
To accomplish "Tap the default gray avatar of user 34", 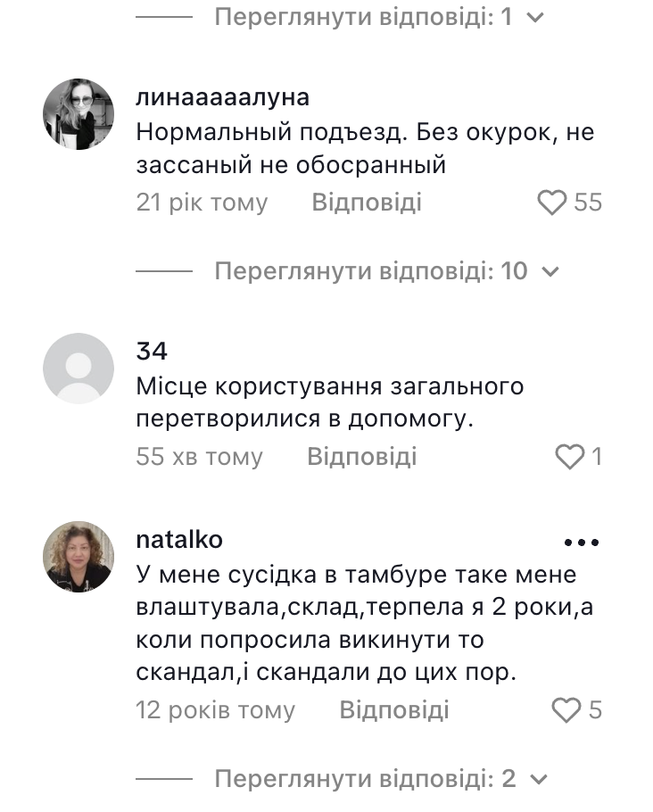I will (x=79, y=369).
